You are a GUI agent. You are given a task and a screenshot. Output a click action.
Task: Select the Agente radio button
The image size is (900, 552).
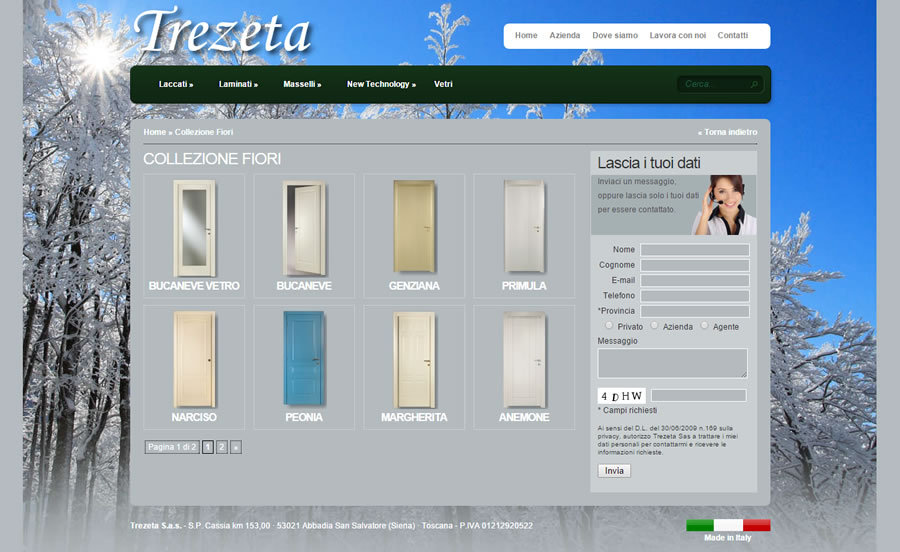click(x=704, y=326)
